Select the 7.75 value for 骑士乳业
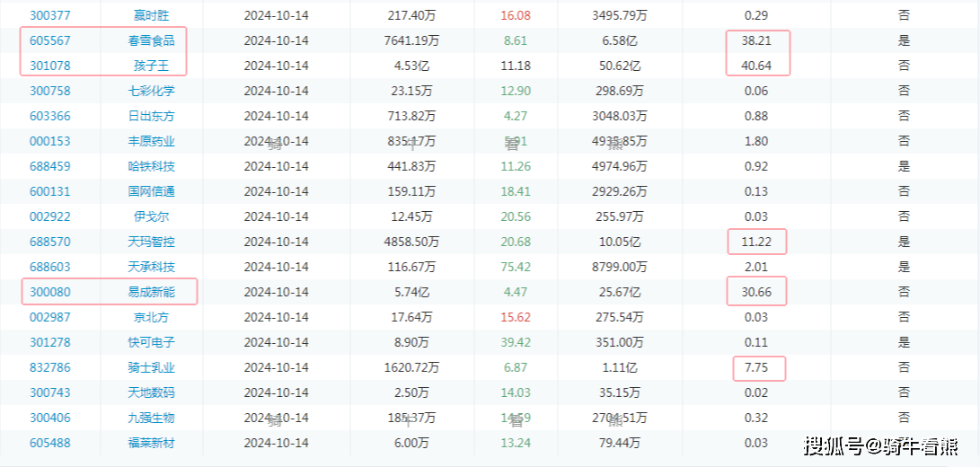Screen dimensions: 980x467 pyautogui.click(x=756, y=367)
